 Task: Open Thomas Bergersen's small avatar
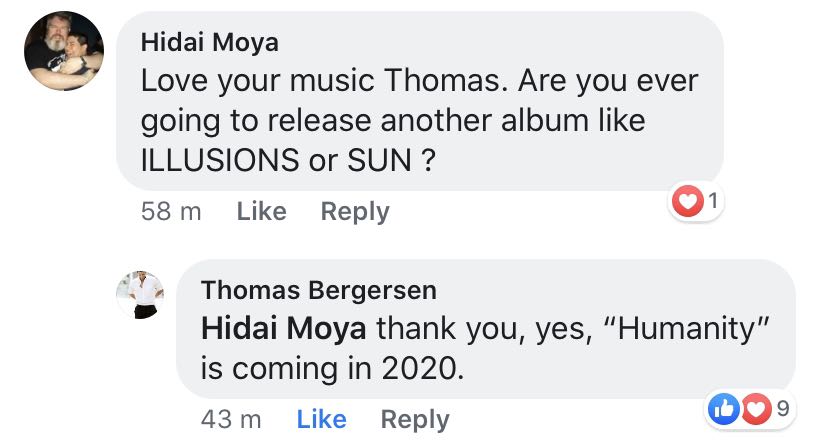click(139, 294)
